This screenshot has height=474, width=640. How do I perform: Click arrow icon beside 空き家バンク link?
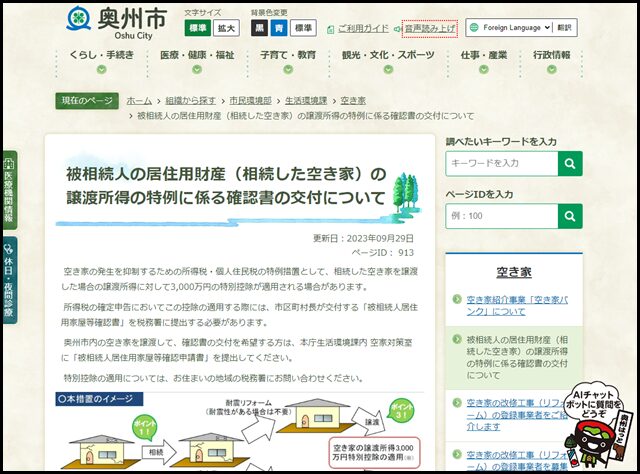point(457,299)
